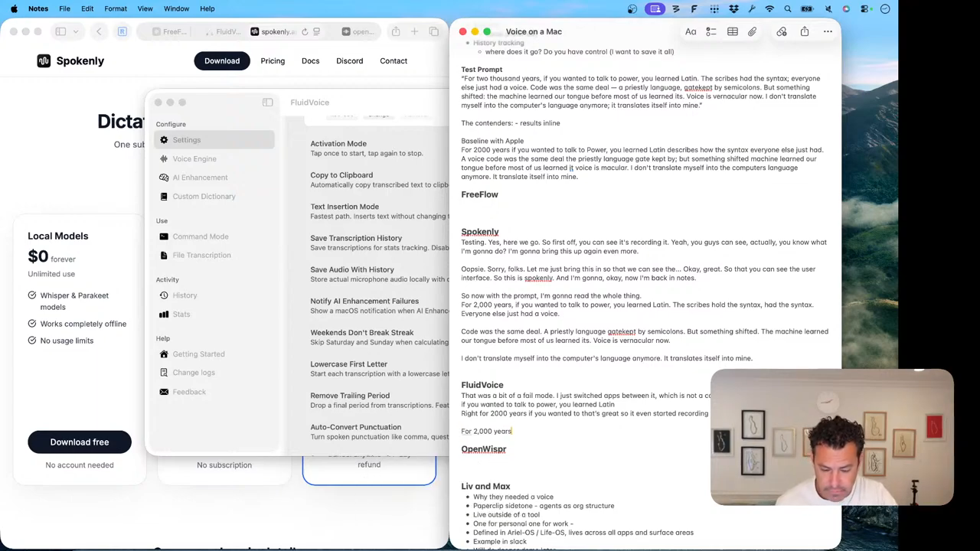Click the muted volume menu bar icon
Image resolution: width=980 pixels, height=551 pixels.
click(828, 8)
